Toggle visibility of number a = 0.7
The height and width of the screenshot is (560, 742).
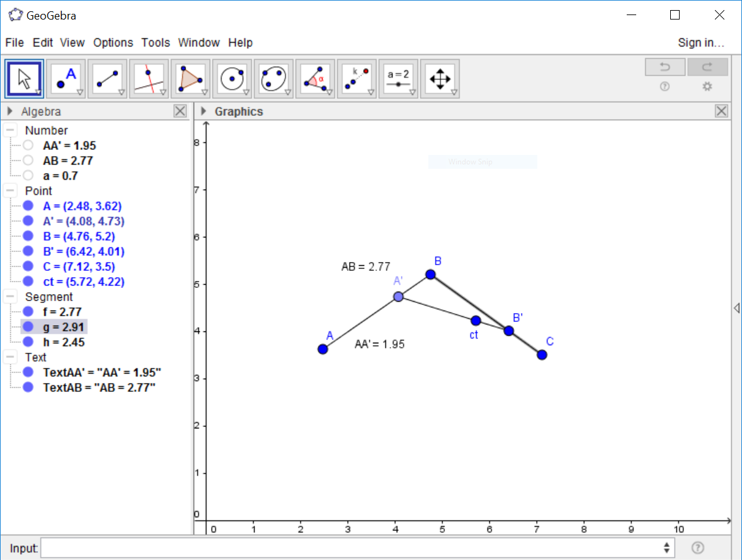point(28,176)
